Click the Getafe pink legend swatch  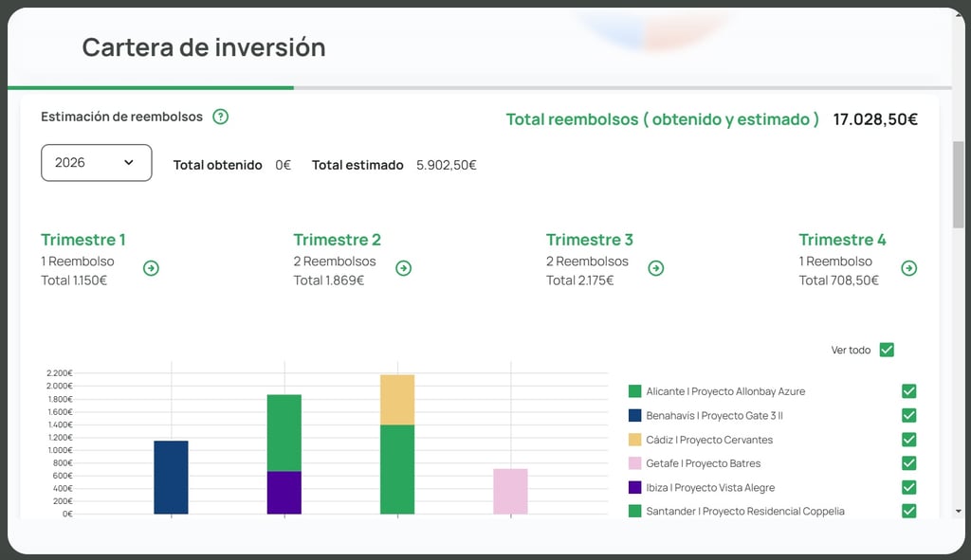click(634, 462)
